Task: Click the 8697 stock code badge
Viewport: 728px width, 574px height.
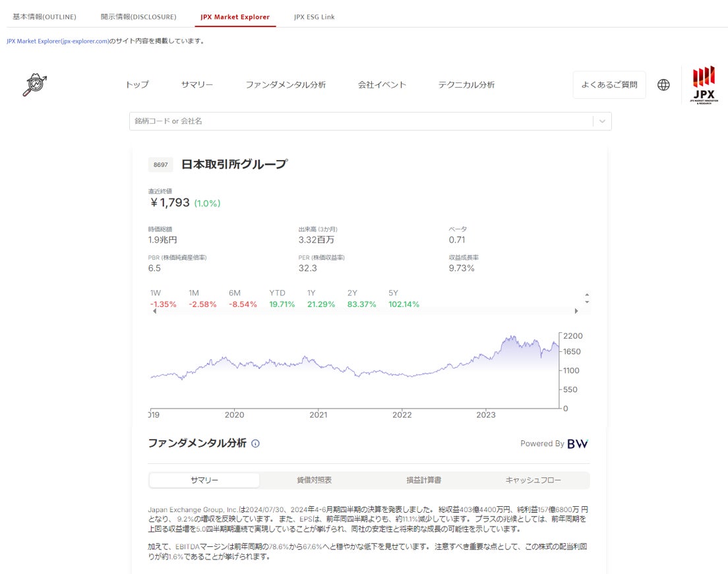Action: click(x=161, y=165)
